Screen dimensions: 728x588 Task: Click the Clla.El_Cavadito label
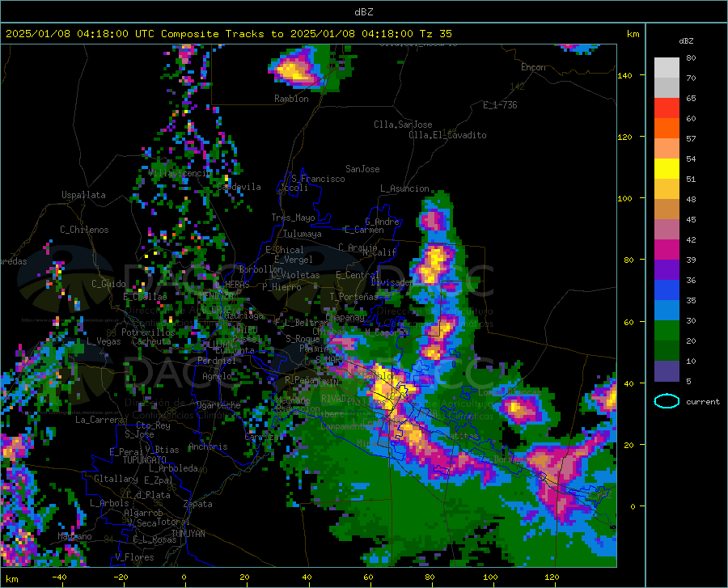click(447, 135)
